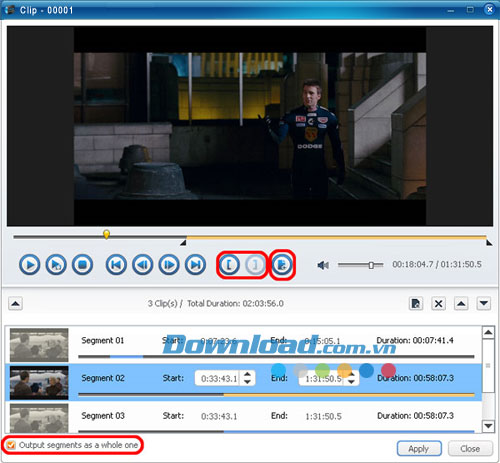
Task: Mute audio with the speaker icon
Action: [x=323, y=265]
